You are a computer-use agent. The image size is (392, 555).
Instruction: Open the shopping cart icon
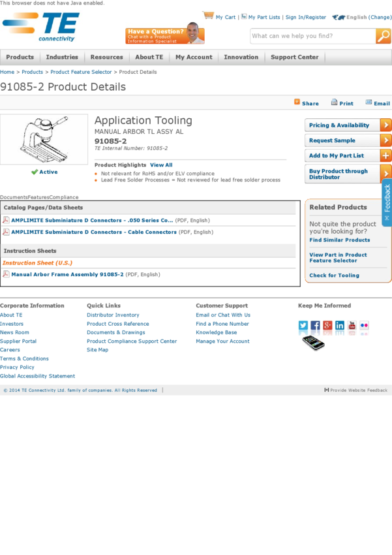point(208,16)
